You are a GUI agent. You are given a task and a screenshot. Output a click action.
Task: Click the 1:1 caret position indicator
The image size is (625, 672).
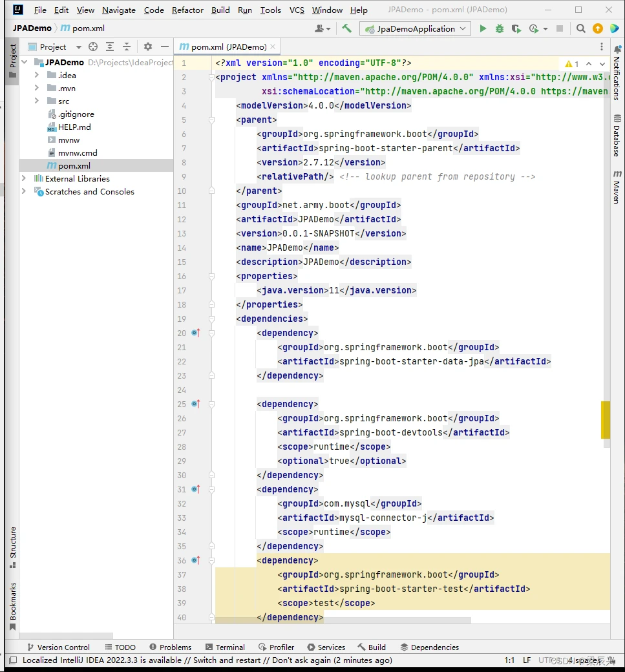click(509, 660)
